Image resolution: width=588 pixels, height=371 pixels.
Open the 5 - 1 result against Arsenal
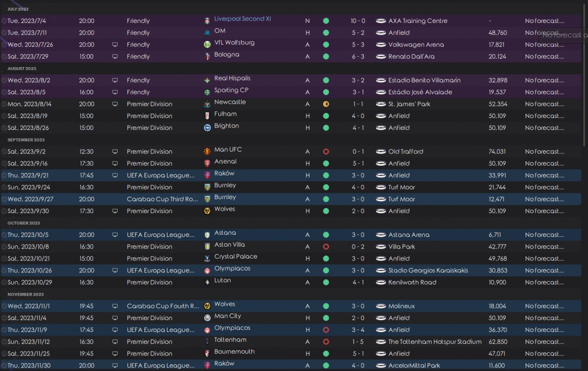point(358,163)
